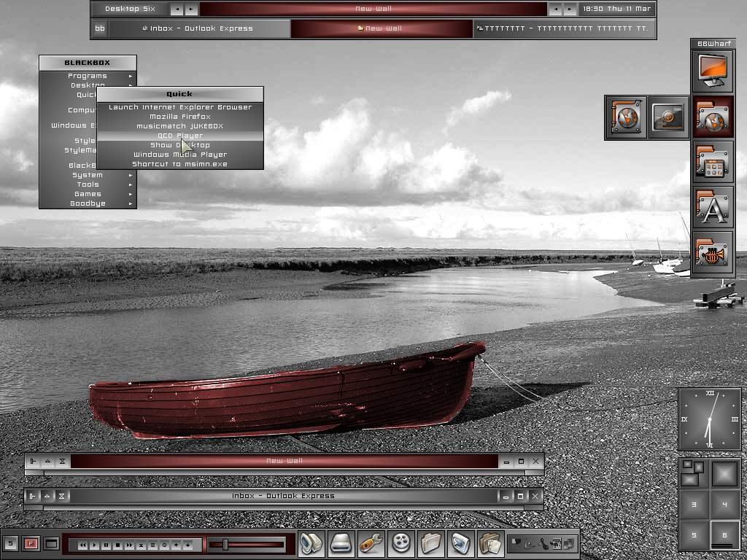The width and height of the screenshot is (747, 560).
Task: Switch to Inbox - Outlook Express task
Action: [198, 28]
